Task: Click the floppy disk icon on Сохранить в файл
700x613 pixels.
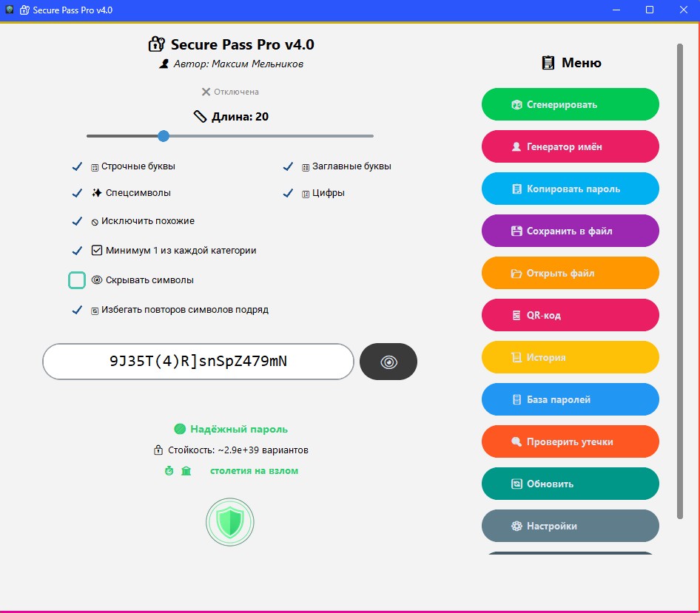Action: pyautogui.click(x=516, y=231)
